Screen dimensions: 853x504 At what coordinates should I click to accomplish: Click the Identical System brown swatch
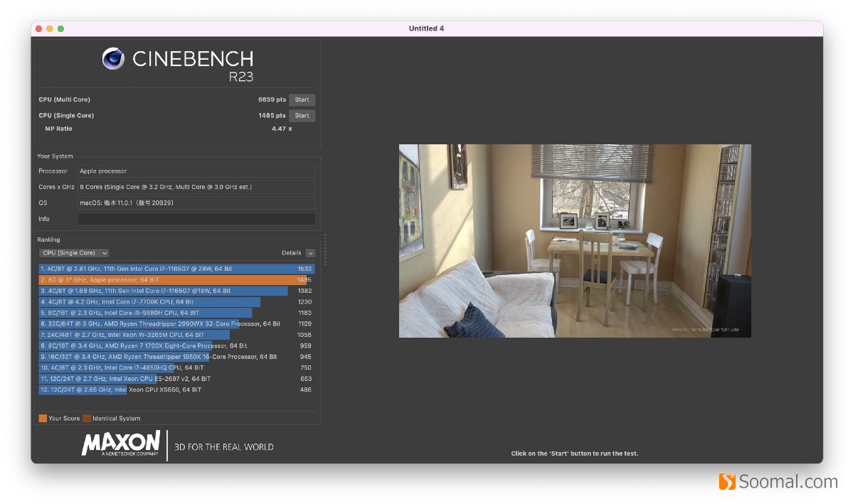point(87,419)
